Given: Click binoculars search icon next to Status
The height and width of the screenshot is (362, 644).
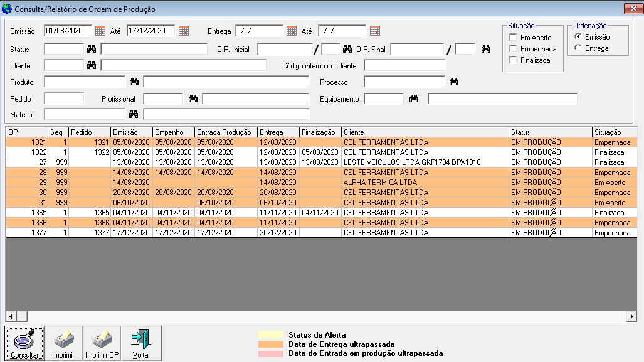Looking at the screenshot, I should 92,49.
